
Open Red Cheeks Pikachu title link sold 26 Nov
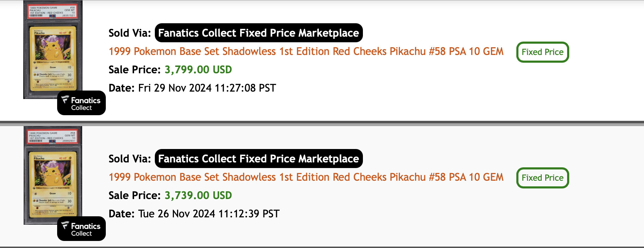pos(306,177)
